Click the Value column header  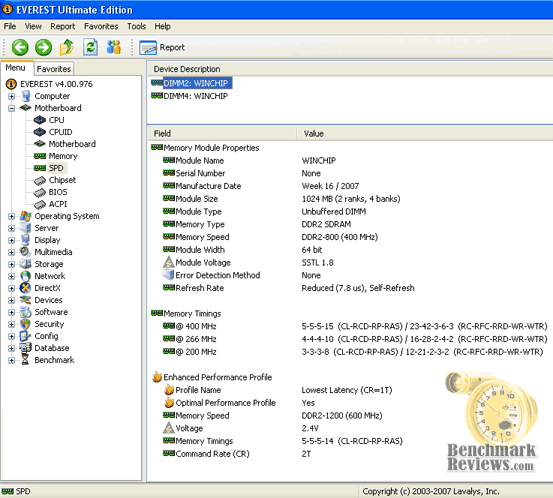pyautogui.click(x=425, y=134)
